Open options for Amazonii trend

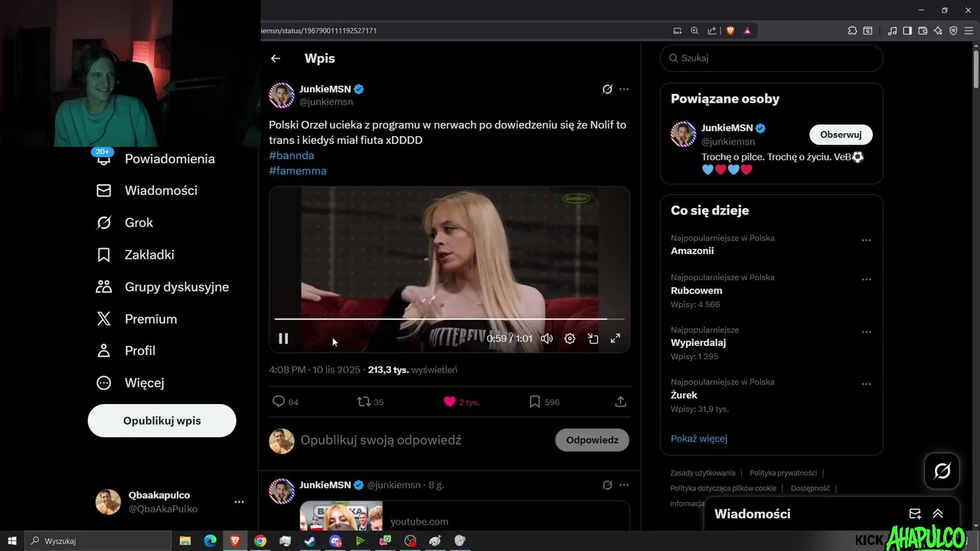point(867,240)
